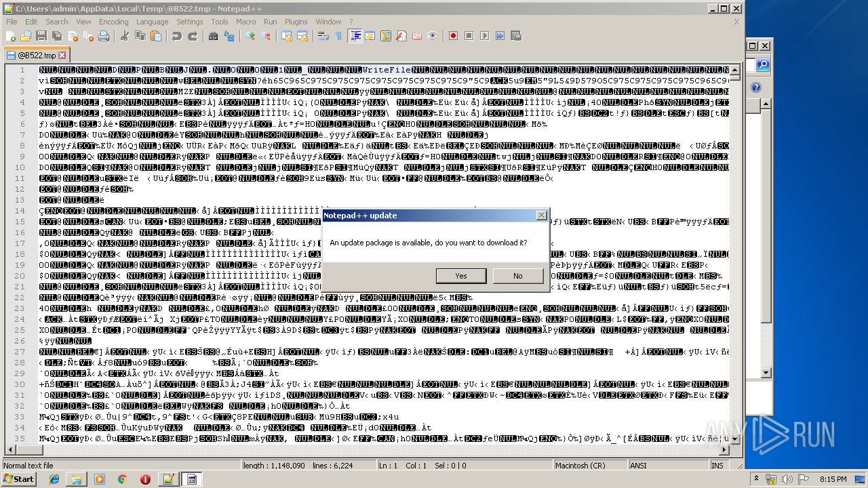
Task: Create a new file with the toolbar icon
Action: tap(11, 36)
